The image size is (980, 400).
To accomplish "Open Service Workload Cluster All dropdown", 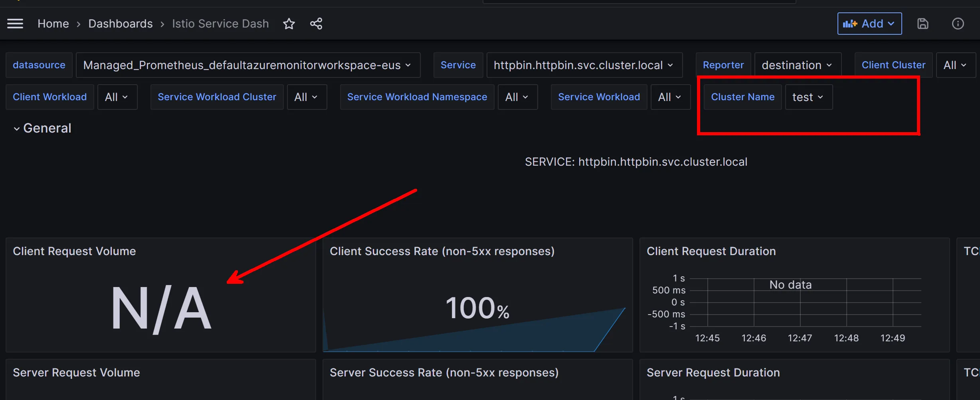I will click(306, 97).
